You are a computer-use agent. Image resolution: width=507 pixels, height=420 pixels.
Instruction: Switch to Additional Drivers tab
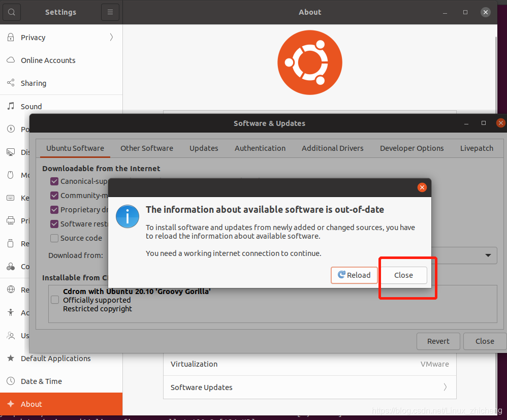332,148
